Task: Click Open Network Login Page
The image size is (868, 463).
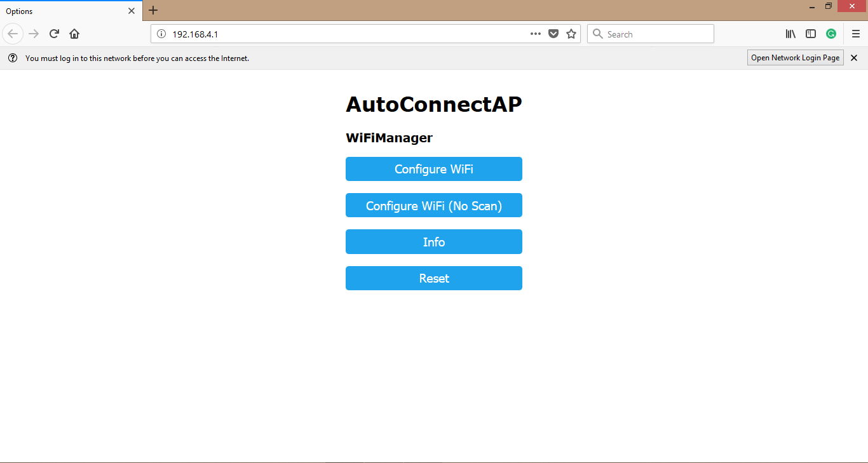Action: click(795, 57)
